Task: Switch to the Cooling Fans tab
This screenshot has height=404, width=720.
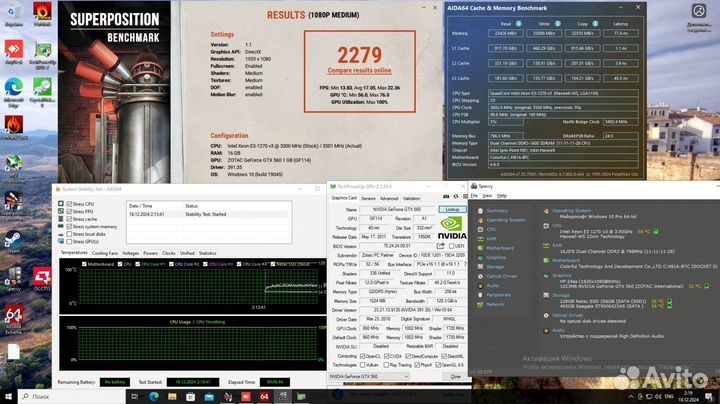Action: pyautogui.click(x=104, y=253)
